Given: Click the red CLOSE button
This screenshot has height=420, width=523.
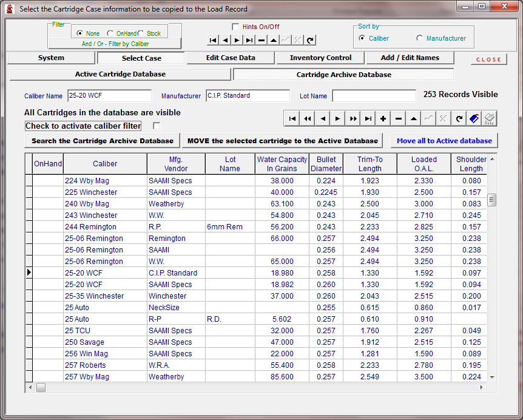Looking at the screenshot, I should pos(488,59).
